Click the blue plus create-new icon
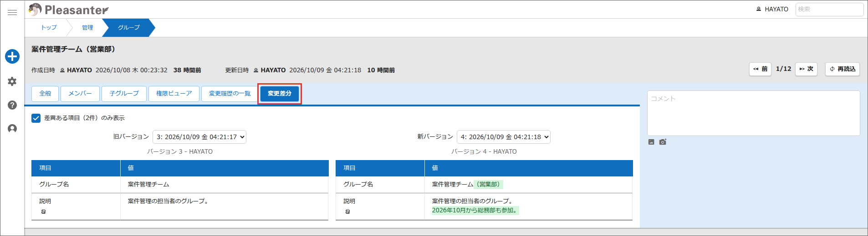The height and width of the screenshot is (236, 868). click(x=12, y=56)
